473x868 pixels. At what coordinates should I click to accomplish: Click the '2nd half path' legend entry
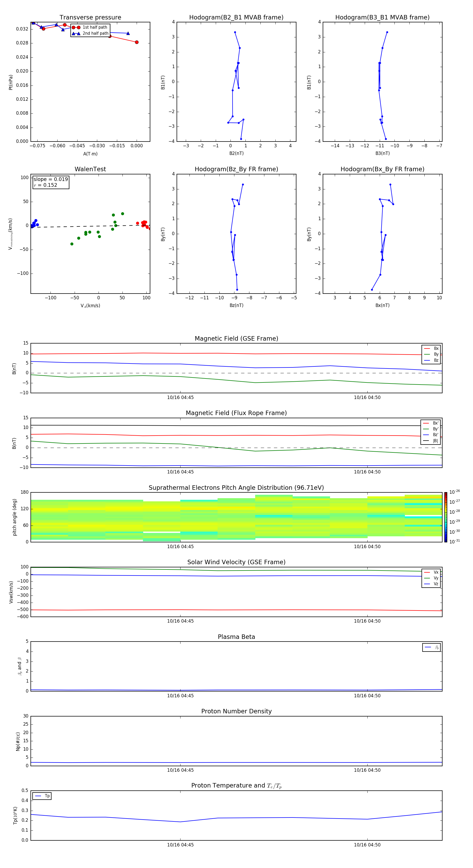(90, 33)
